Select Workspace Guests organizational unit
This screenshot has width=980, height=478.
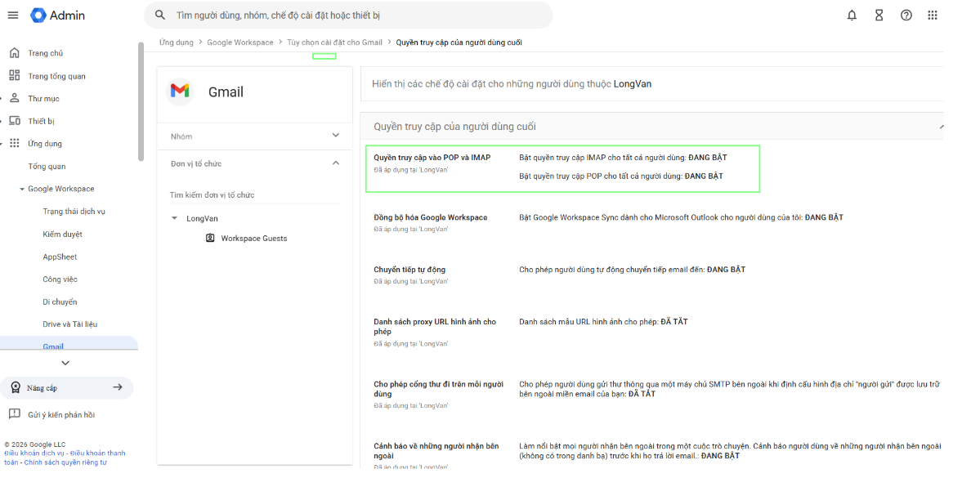(x=253, y=238)
